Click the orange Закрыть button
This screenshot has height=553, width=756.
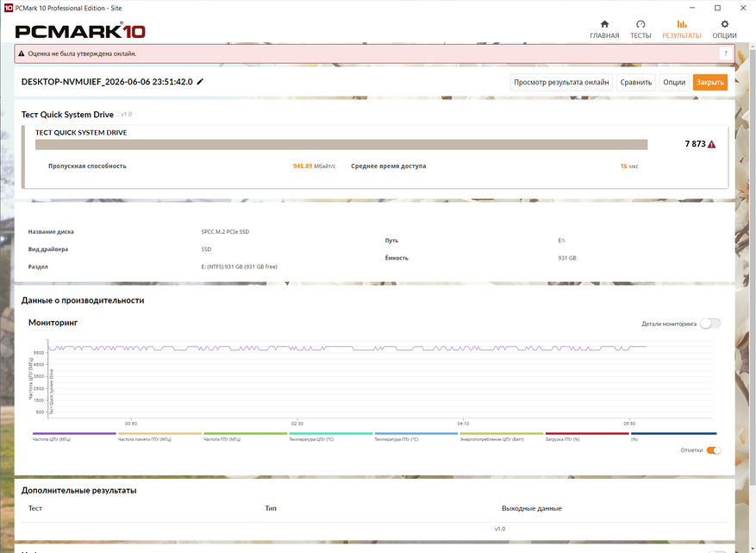[x=709, y=82]
